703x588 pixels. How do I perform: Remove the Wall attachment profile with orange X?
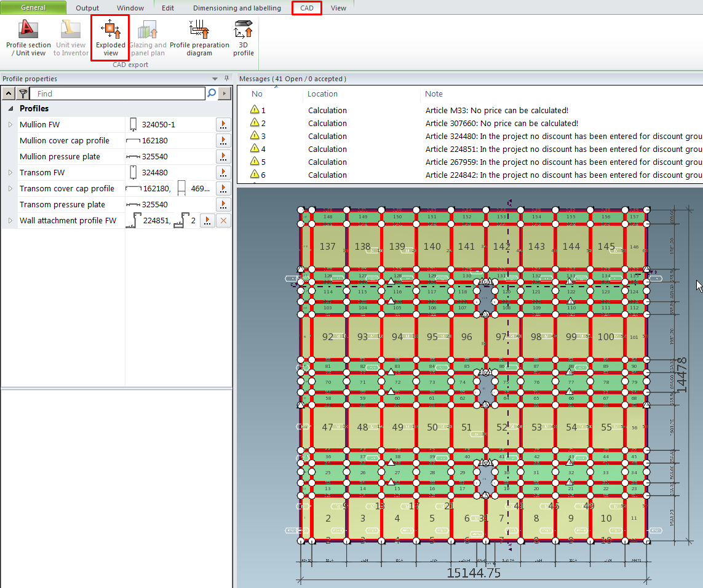click(223, 220)
